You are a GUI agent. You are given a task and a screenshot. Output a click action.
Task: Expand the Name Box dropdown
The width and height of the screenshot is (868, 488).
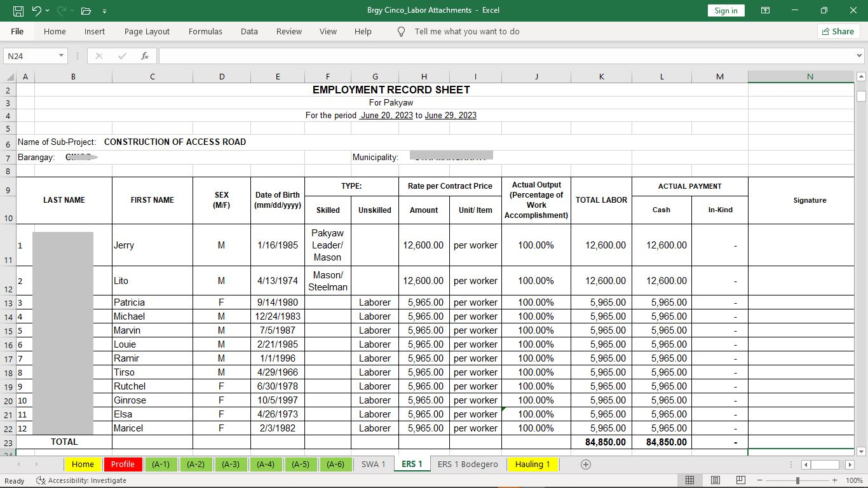coord(61,56)
